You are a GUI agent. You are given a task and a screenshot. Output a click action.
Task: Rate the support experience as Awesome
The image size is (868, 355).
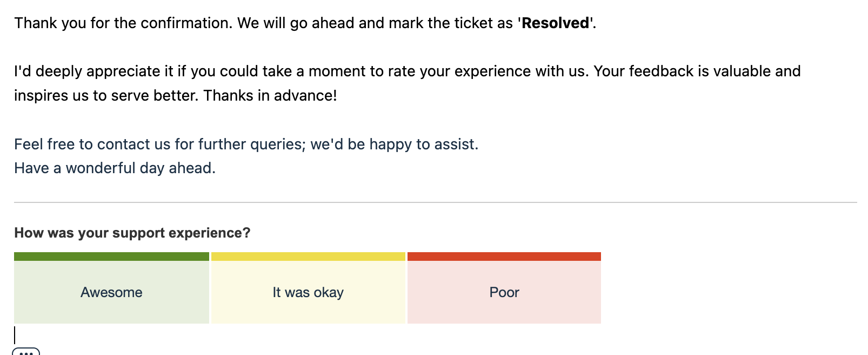(111, 292)
